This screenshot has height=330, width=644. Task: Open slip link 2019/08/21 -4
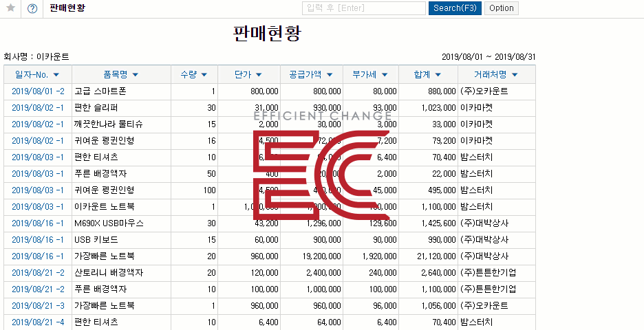[39, 322]
